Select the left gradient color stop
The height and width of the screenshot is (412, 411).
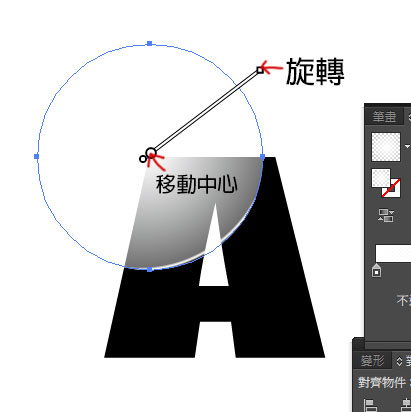[x=376, y=270]
